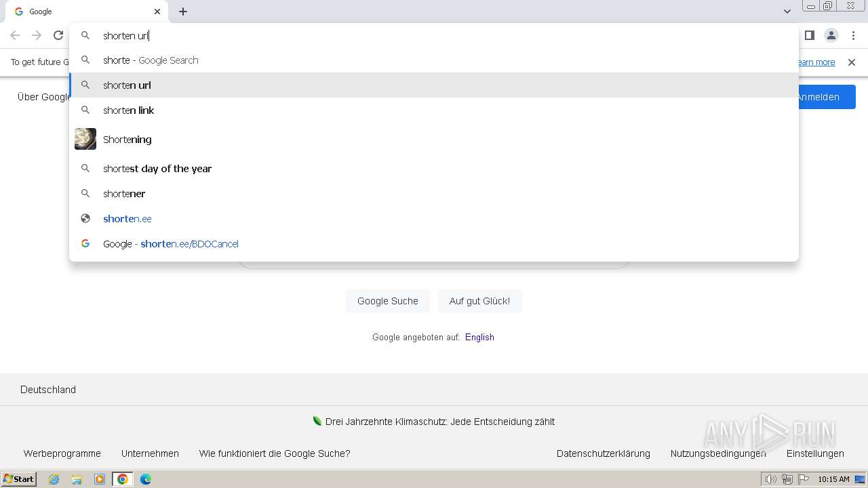Open the Chrome profile avatar icon
The height and width of the screenshot is (488, 868).
click(831, 35)
